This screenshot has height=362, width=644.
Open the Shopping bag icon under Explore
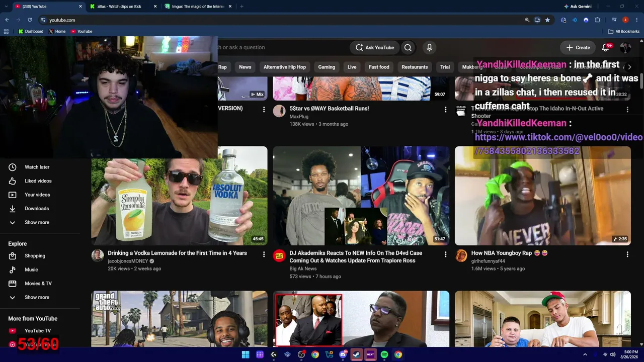point(13,256)
